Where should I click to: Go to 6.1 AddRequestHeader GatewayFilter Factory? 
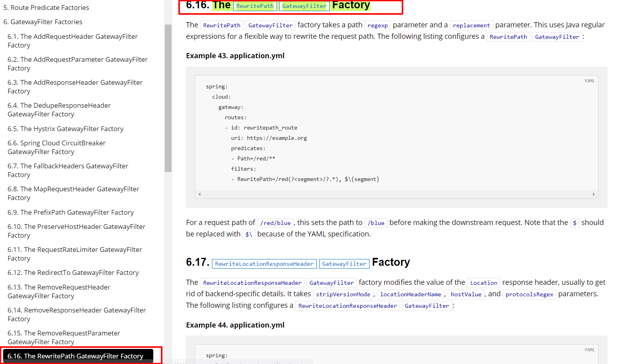pyautogui.click(x=72, y=41)
